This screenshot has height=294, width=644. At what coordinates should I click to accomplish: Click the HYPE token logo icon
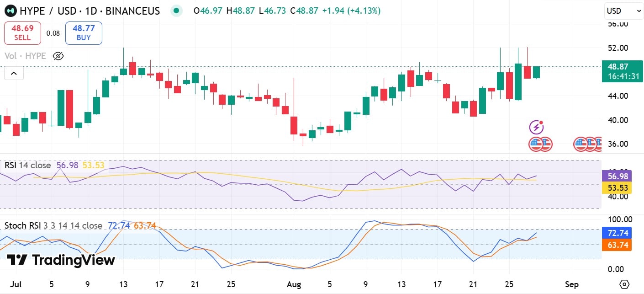coord(10,11)
